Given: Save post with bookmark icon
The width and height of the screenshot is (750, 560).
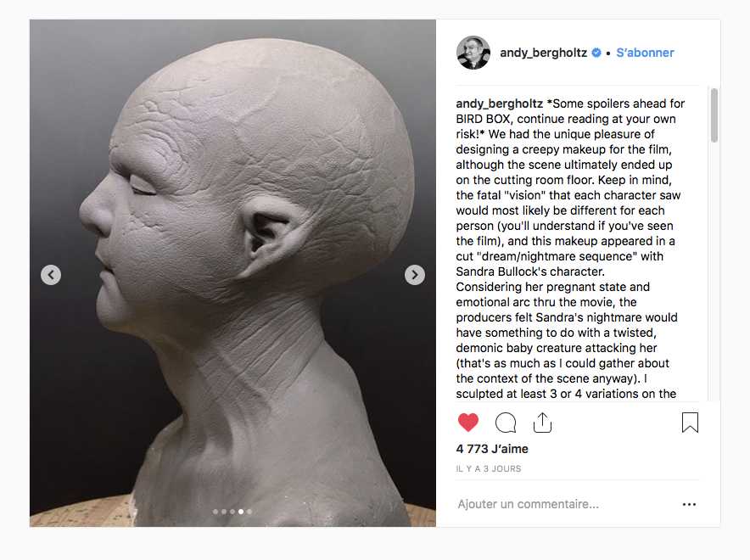Looking at the screenshot, I should click(x=690, y=423).
